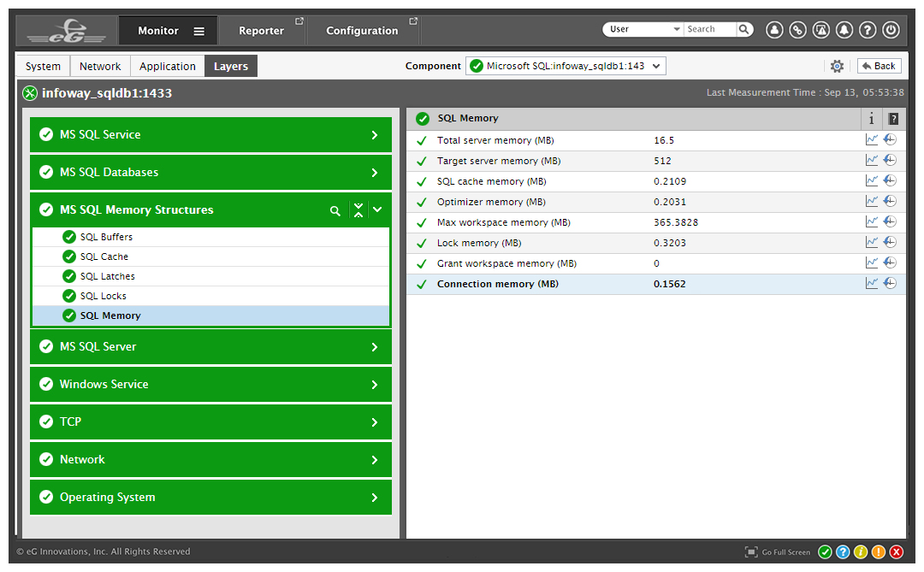
Task: Click the blue unknown status icon in footer
Action: pos(843,552)
